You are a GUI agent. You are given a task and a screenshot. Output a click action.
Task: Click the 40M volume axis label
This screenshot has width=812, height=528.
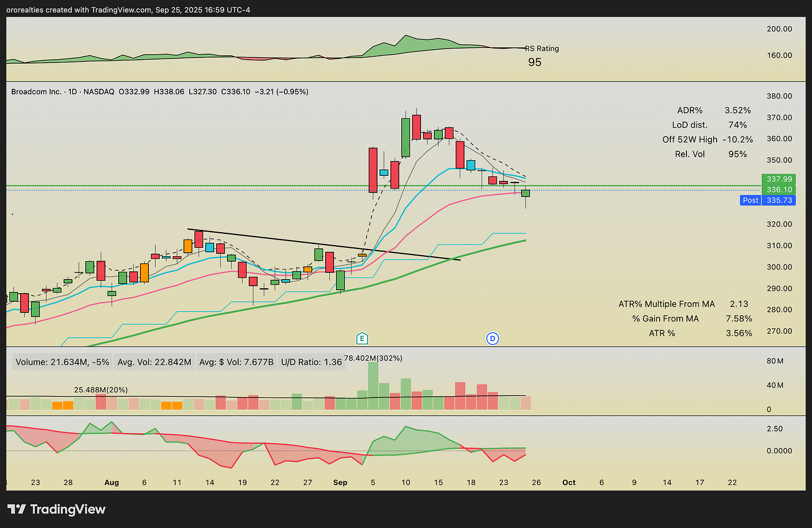click(x=775, y=386)
